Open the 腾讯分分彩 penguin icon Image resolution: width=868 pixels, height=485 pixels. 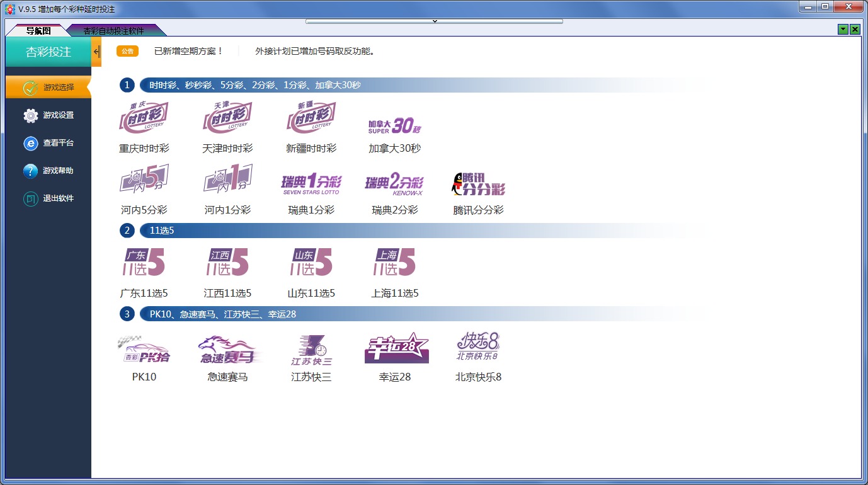click(478, 183)
